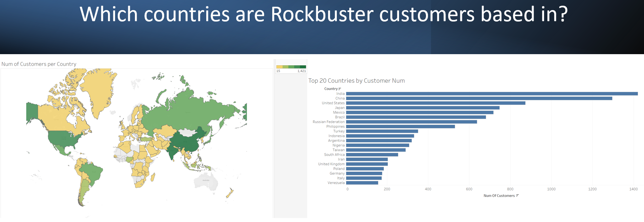Image resolution: width=644 pixels, height=222 pixels.
Task: Click Alaska on the world map
Action: click(32, 112)
